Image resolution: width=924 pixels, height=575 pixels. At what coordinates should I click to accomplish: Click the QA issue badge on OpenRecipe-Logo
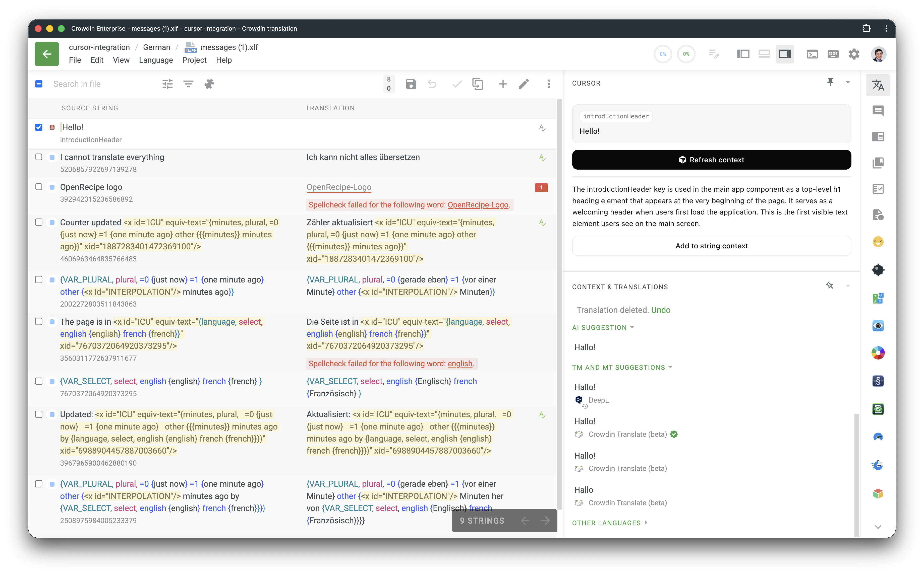[541, 187]
